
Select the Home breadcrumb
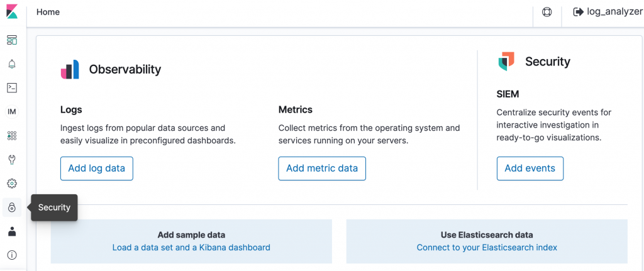48,12
